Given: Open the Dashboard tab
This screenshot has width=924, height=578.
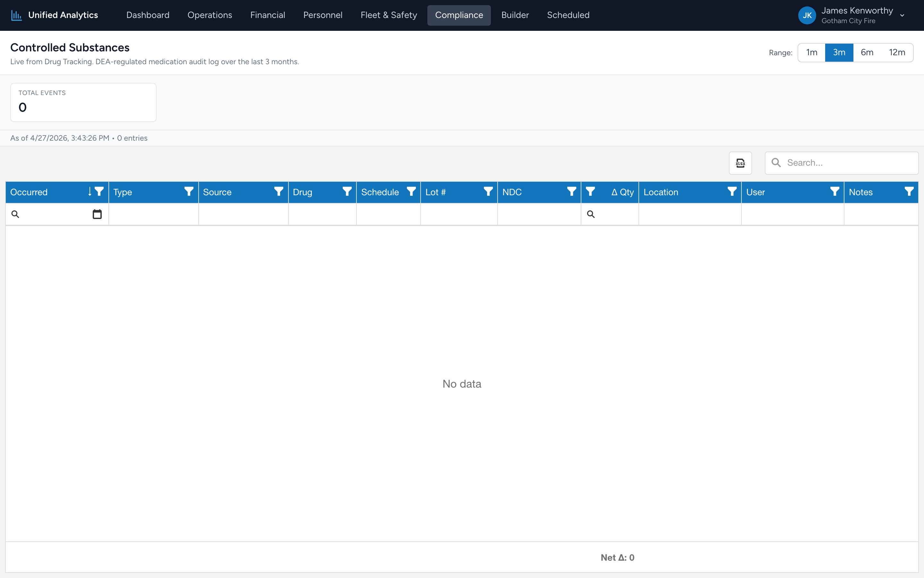Looking at the screenshot, I should click(x=148, y=15).
